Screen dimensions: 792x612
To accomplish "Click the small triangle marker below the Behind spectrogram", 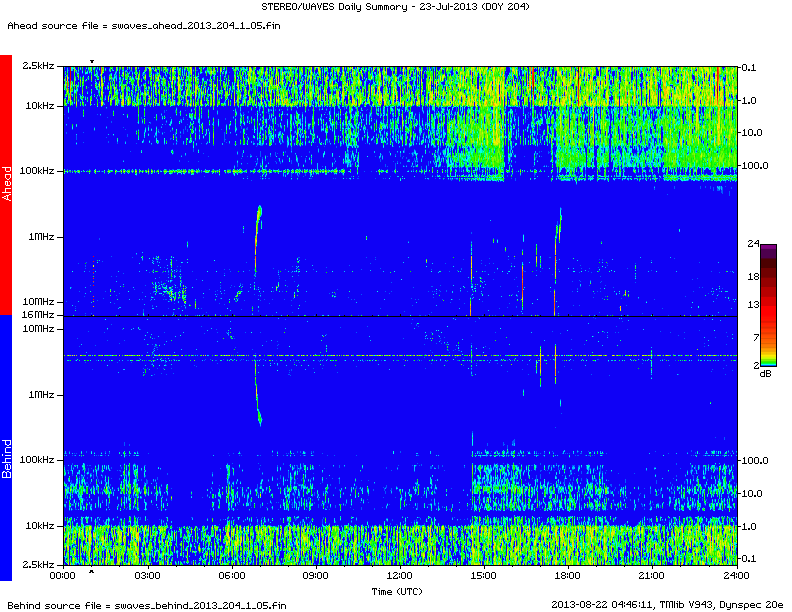I will coord(92,572).
